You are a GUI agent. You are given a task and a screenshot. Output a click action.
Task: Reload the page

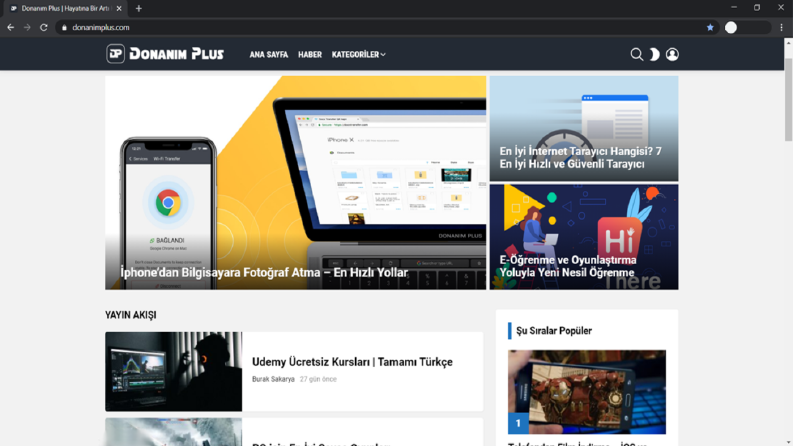pos(44,27)
